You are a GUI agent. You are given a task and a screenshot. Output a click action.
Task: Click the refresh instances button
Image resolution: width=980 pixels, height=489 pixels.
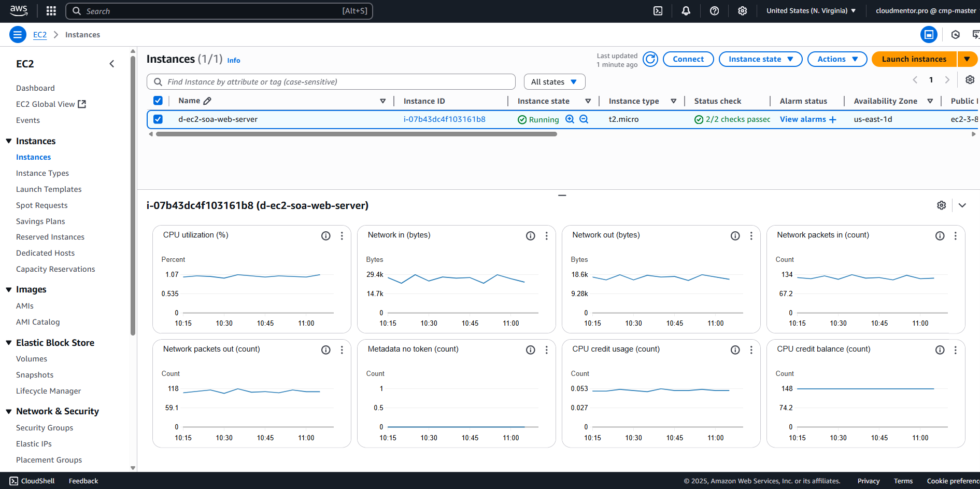[x=650, y=59]
